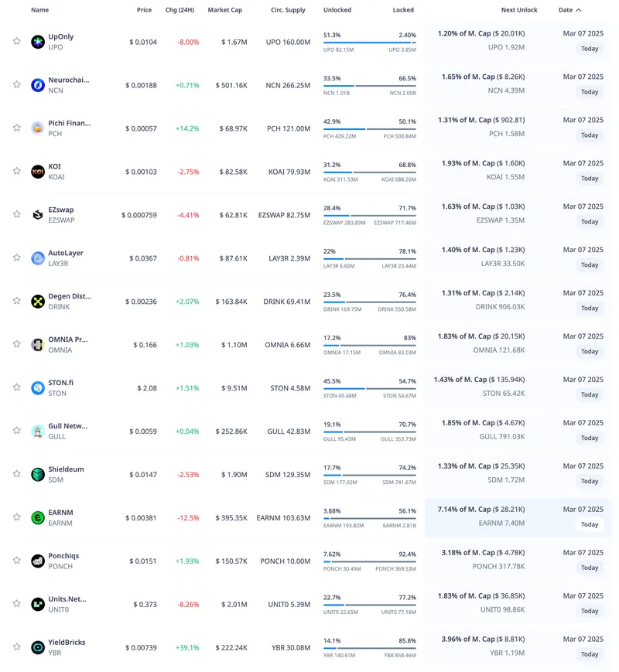Viewport: 619px width, 672px height.
Task: Sort by the Chg (24H) column header
Action: (x=180, y=10)
